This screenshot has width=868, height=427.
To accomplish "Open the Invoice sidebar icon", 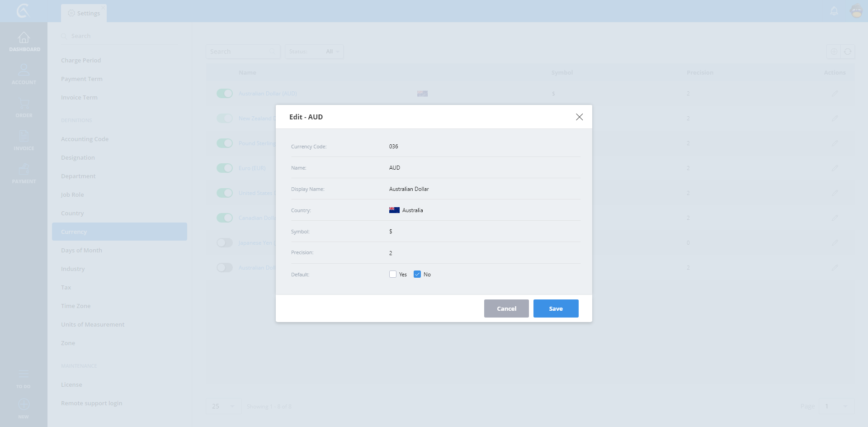I will tap(24, 137).
